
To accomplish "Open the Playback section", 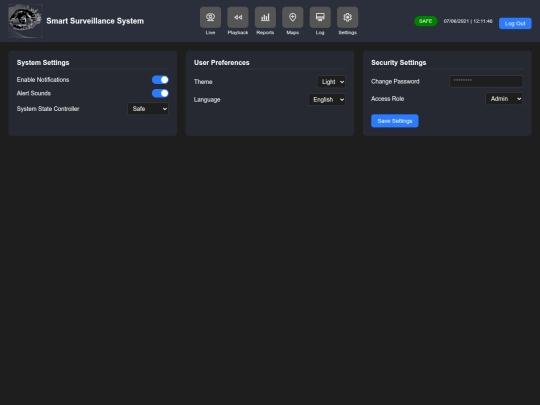I will 238,18.
